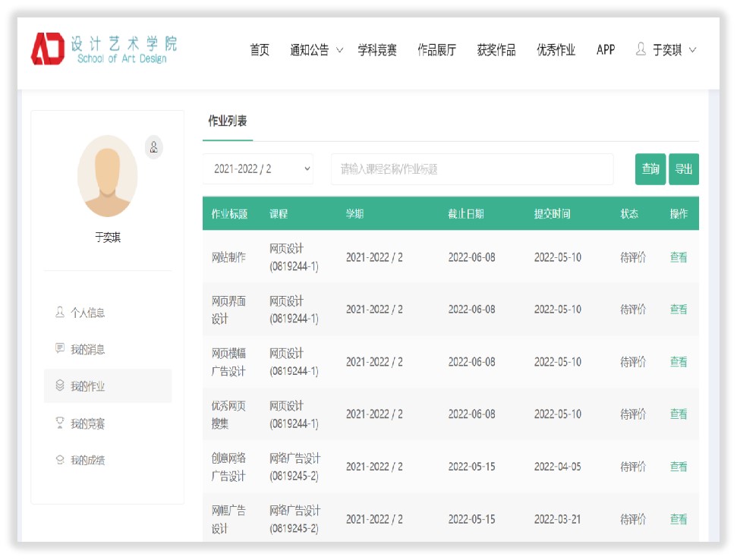Click the 我的竞赛 trophy icon in sidebar
The image size is (737, 560).
tap(60, 423)
